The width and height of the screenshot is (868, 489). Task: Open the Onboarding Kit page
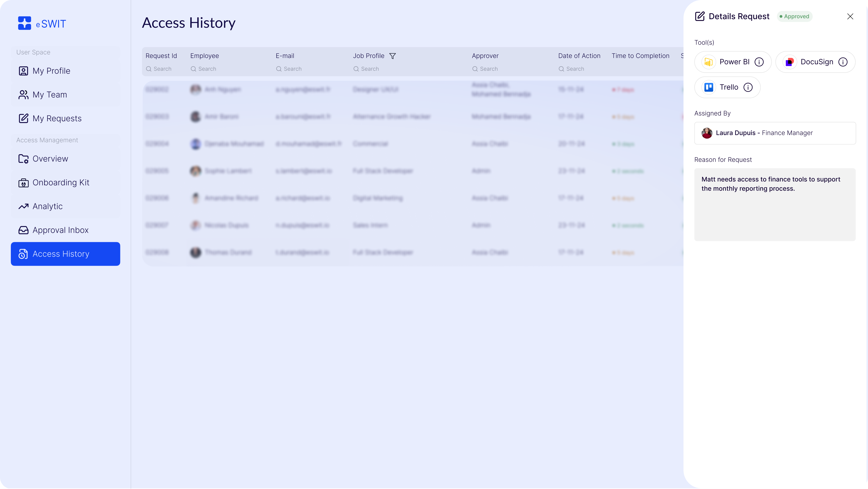(x=61, y=182)
